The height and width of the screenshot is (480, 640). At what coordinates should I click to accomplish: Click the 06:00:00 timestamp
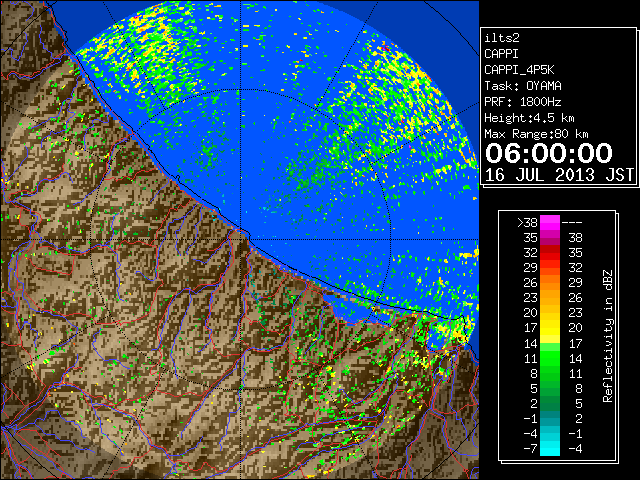click(549, 153)
